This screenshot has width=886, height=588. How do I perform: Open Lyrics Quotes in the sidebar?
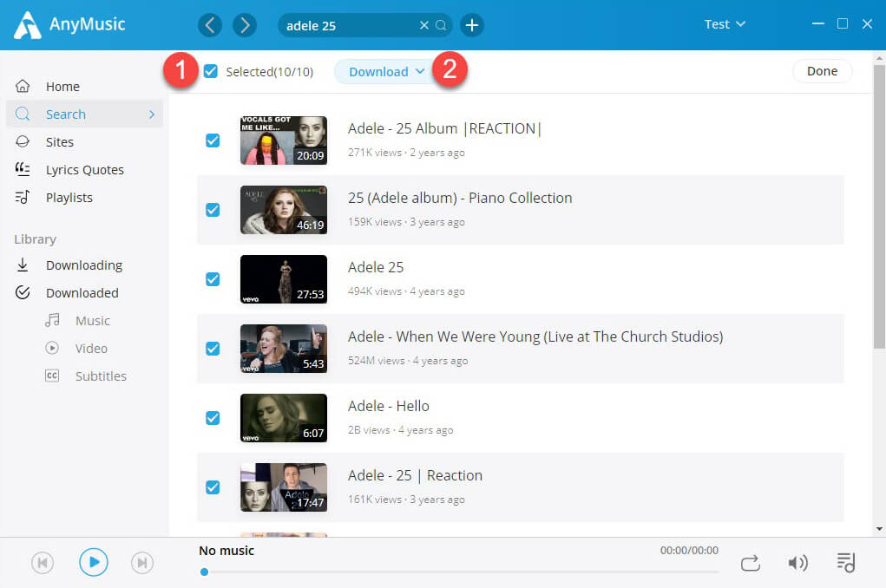[x=85, y=169]
